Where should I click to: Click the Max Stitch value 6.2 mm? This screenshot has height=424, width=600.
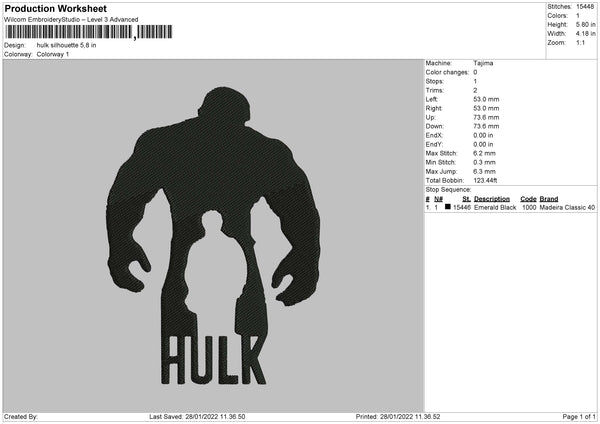(x=484, y=153)
